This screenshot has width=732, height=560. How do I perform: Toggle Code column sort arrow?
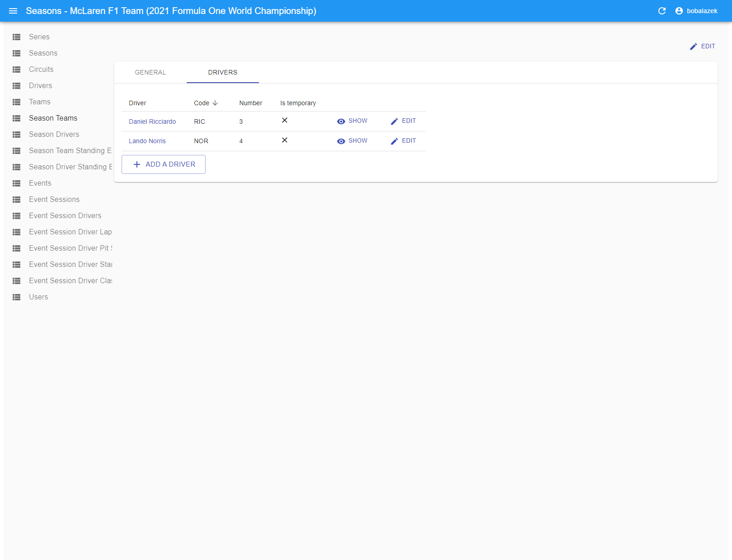pos(215,103)
